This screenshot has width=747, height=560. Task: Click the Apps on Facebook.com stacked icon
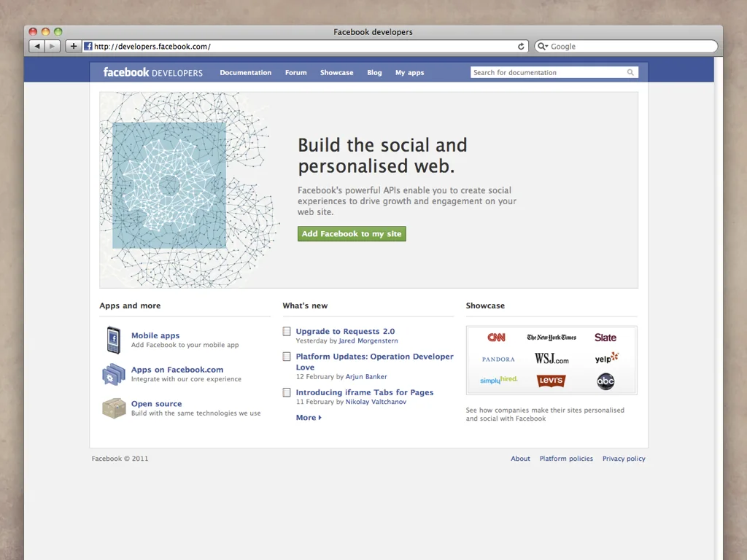click(113, 374)
